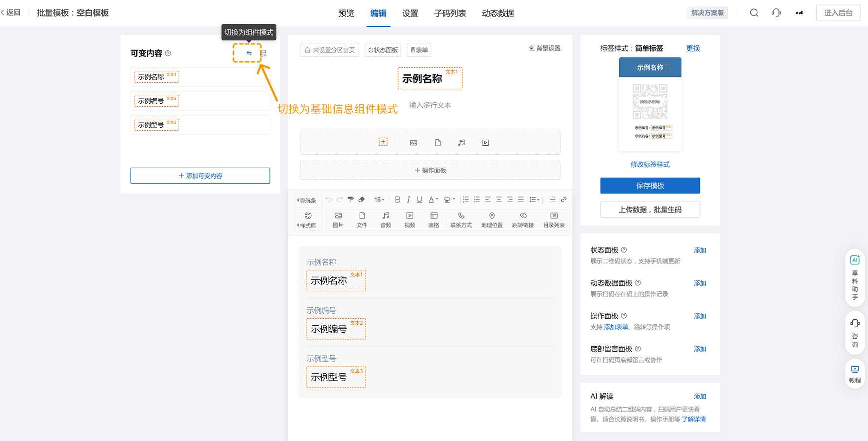Screen dimensions: 868x441
Task: Open 了解详情 link under AI 解读
Action: 694,420
